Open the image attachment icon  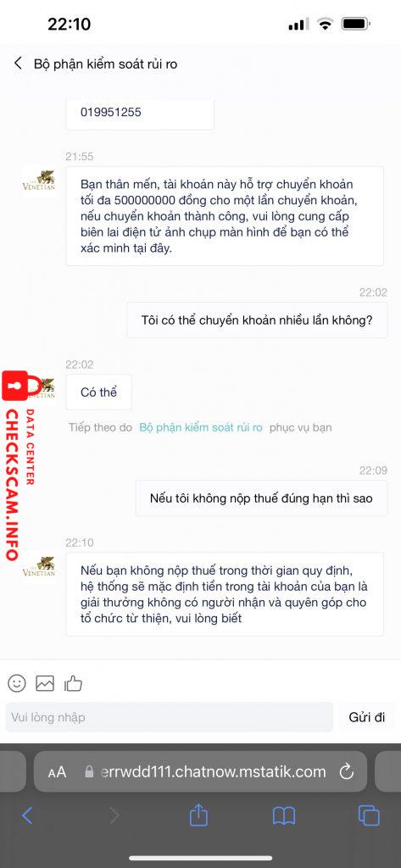tap(45, 683)
